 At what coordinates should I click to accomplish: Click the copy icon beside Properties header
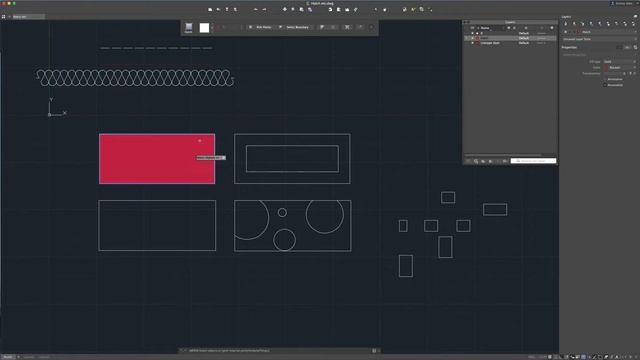coord(635,47)
